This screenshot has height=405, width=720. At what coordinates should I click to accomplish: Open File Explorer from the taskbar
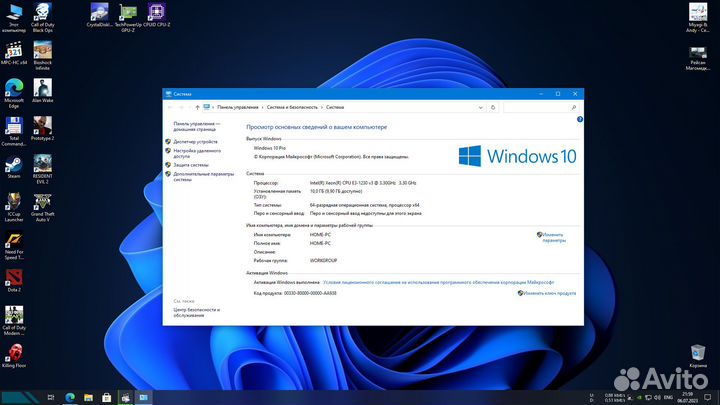tap(88, 397)
